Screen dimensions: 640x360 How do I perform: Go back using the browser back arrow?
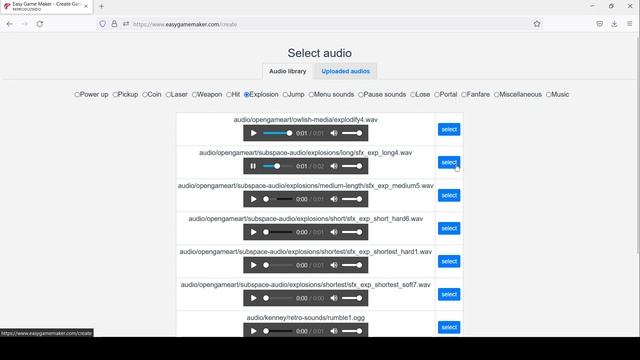click(9, 24)
